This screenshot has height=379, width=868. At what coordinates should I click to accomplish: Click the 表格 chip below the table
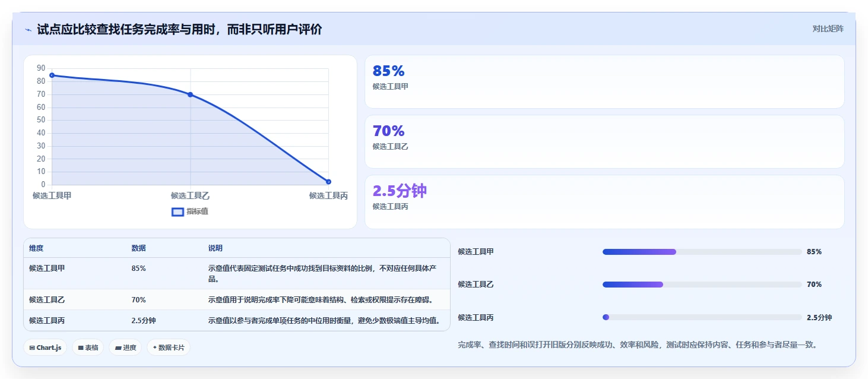click(88, 348)
